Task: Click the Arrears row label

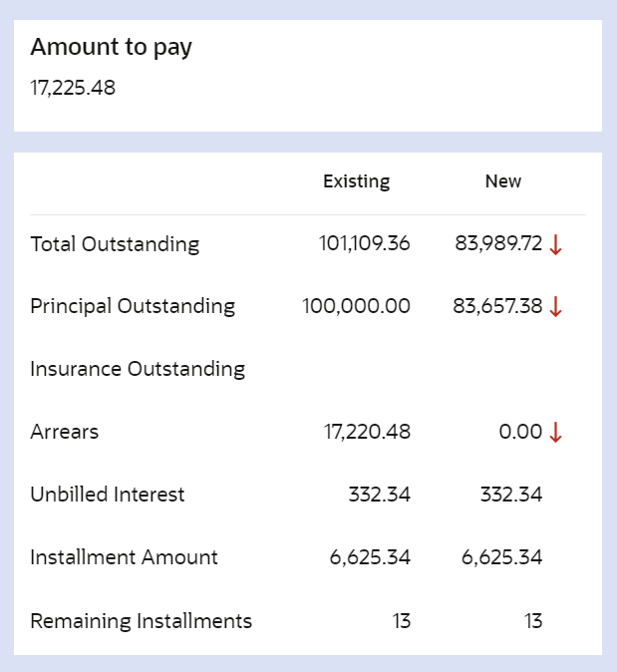Action: click(x=65, y=432)
